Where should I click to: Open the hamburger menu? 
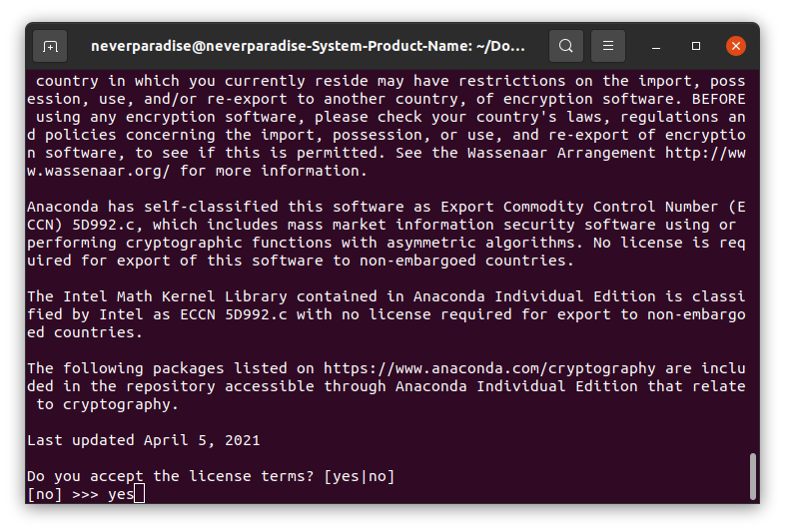coord(608,46)
